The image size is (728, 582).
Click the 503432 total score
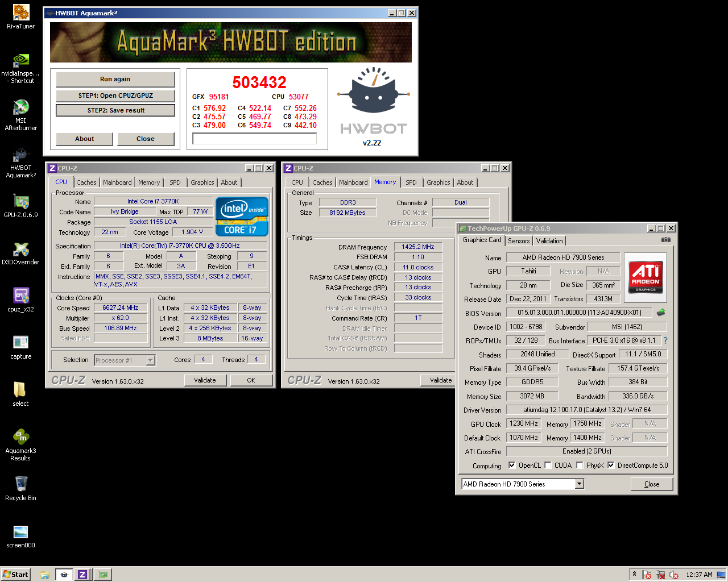[259, 82]
